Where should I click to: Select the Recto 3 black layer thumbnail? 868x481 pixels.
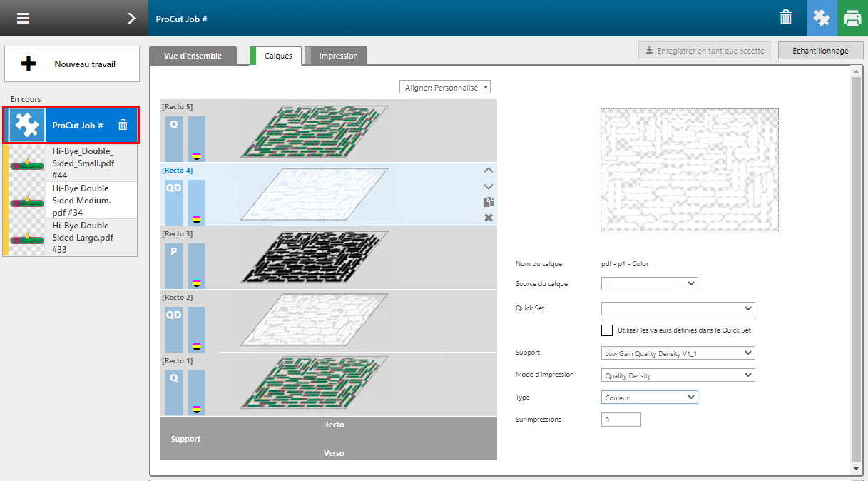pos(316,258)
